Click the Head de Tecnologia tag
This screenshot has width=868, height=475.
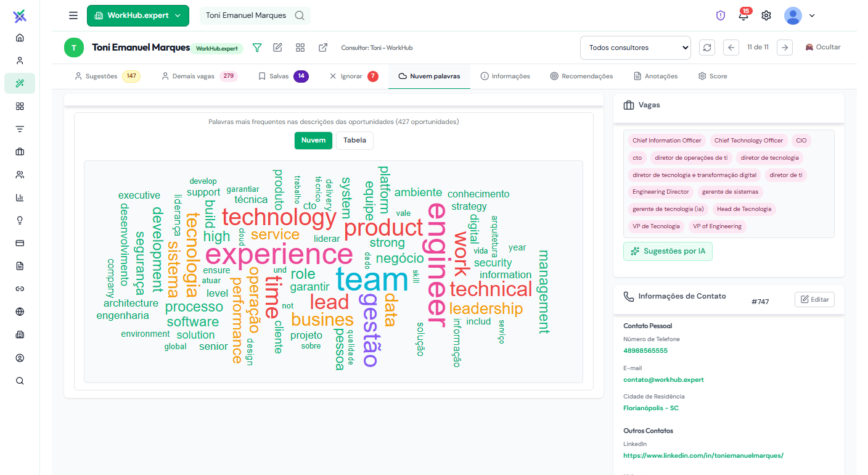(x=744, y=209)
